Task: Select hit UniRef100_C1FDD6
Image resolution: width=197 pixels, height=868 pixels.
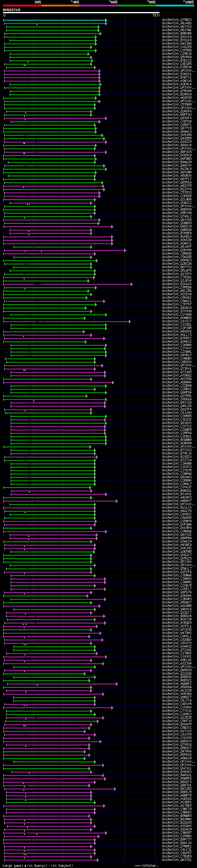Action: pyautogui.click(x=177, y=50)
